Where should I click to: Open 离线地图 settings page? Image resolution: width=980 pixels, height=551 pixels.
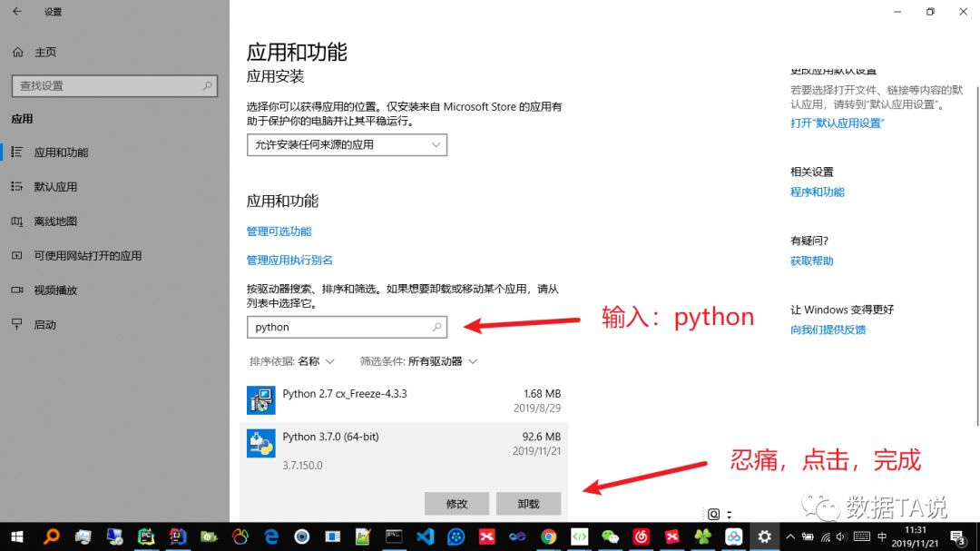pyautogui.click(x=55, y=221)
